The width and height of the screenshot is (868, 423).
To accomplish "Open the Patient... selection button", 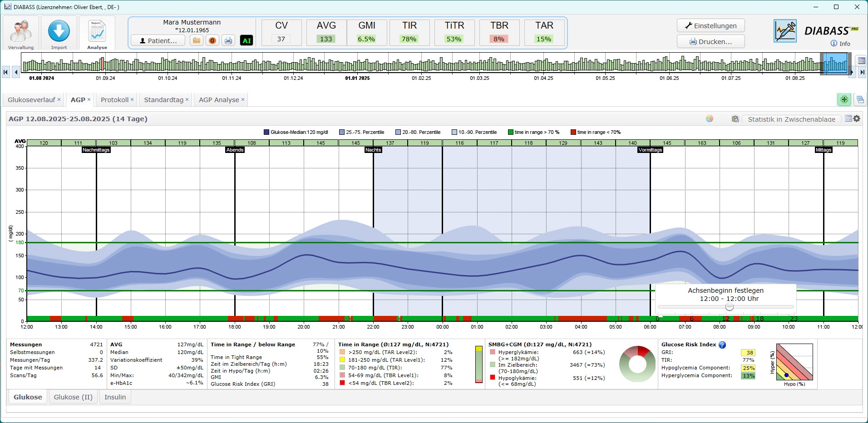I will (x=158, y=41).
